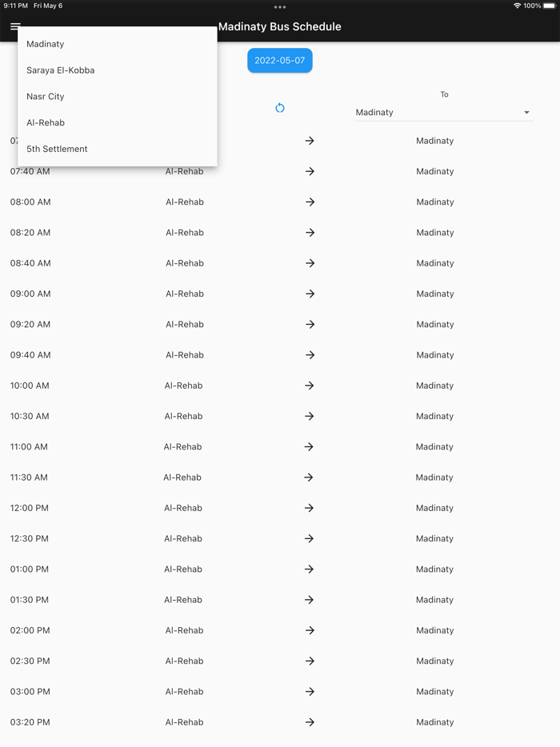The height and width of the screenshot is (747, 560).
Task: Open the navigation hamburger menu
Action: pyautogui.click(x=14, y=26)
